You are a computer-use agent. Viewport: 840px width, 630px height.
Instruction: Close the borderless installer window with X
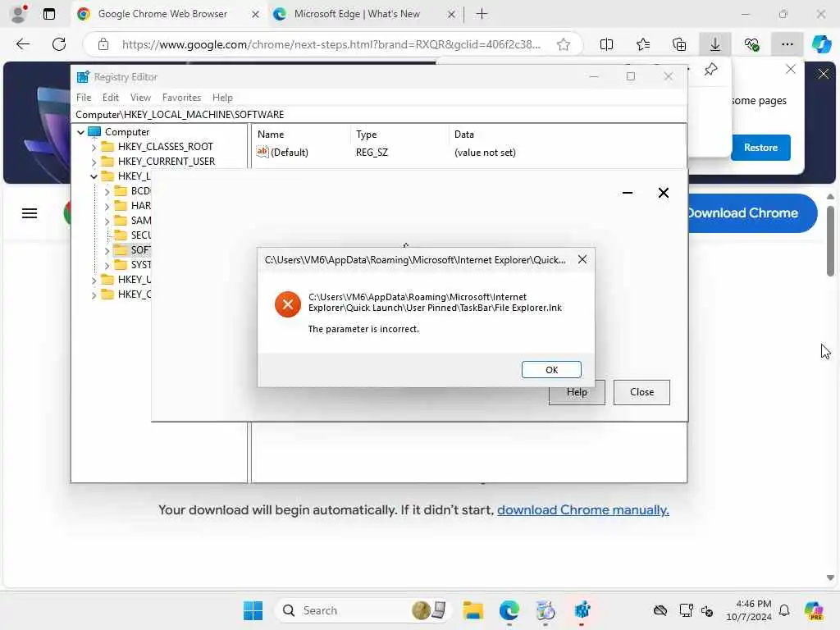pyautogui.click(x=663, y=193)
